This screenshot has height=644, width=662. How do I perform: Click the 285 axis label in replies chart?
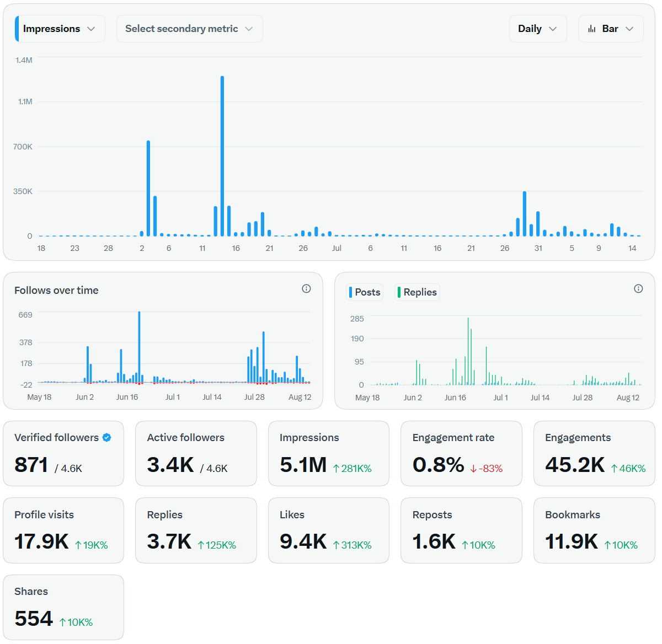(x=357, y=319)
